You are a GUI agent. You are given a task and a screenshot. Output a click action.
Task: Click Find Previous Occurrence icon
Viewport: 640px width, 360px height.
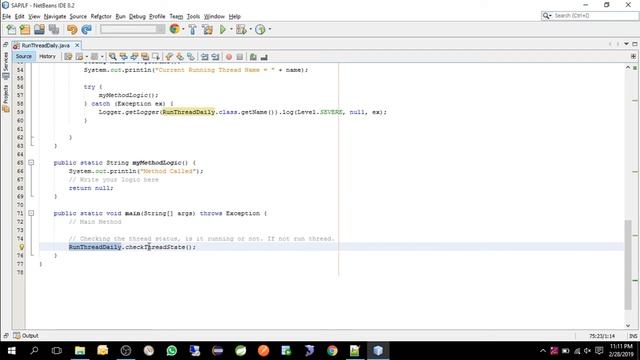[x=123, y=57]
